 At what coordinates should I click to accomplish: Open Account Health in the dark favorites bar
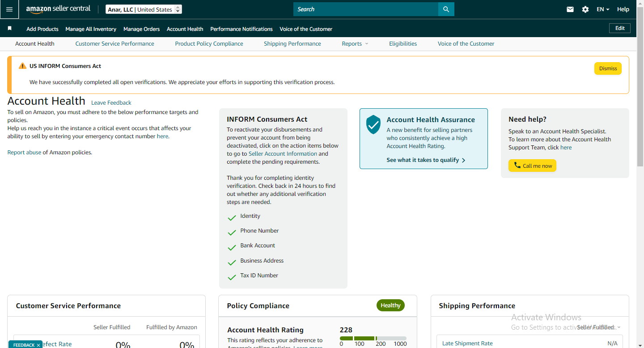[x=185, y=29]
